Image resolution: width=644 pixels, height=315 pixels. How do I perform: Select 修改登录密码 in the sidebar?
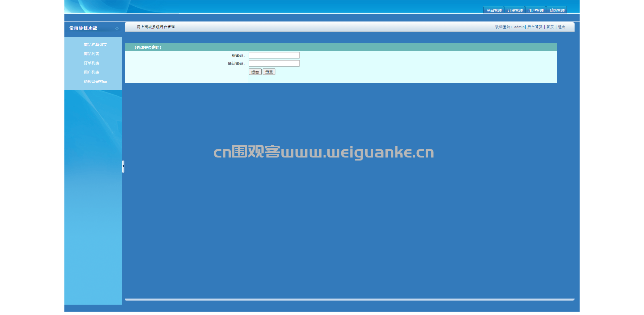point(95,82)
